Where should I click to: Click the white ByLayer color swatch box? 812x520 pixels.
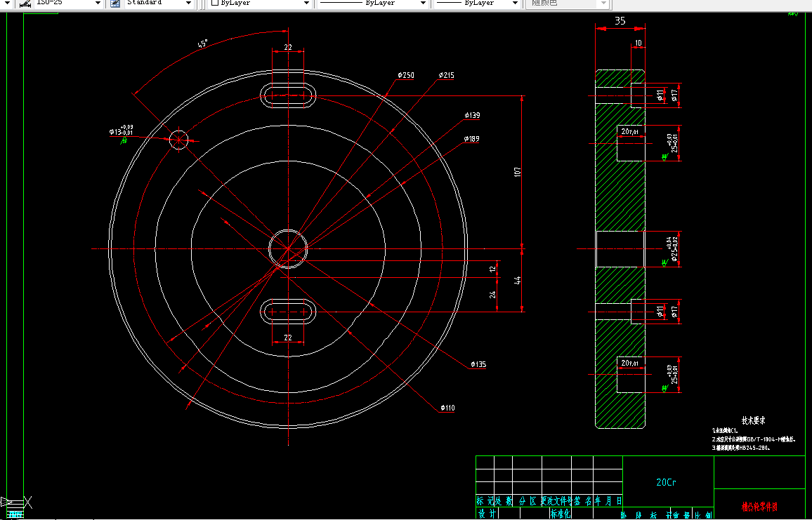(x=216, y=3)
